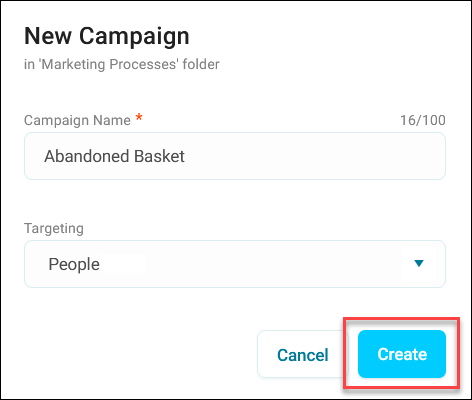The width and height of the screenshot is (472, 400).
Task: Click the 'Marketing Processes' folder subtitle
Action: click(x=122, y=64)
